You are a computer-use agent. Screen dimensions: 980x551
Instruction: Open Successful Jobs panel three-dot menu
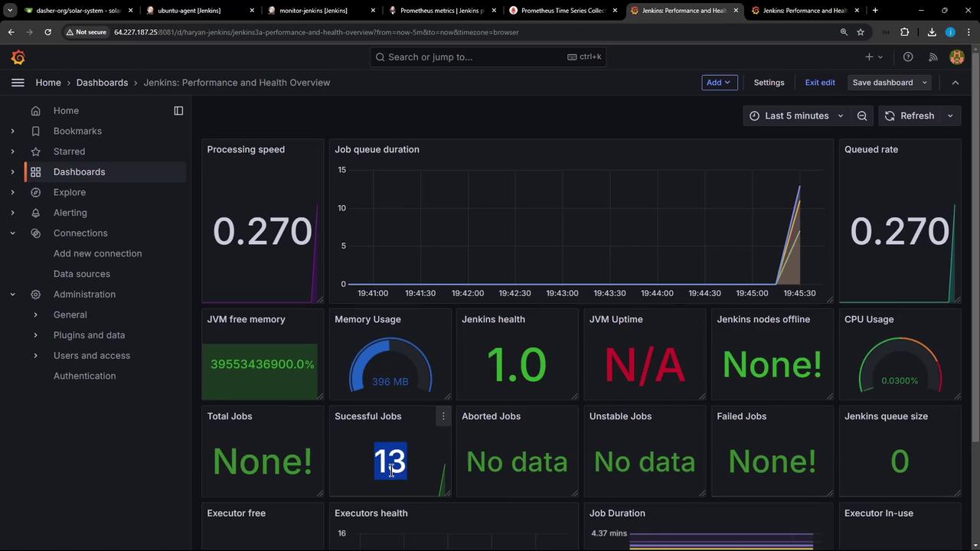tap(443, 416)
